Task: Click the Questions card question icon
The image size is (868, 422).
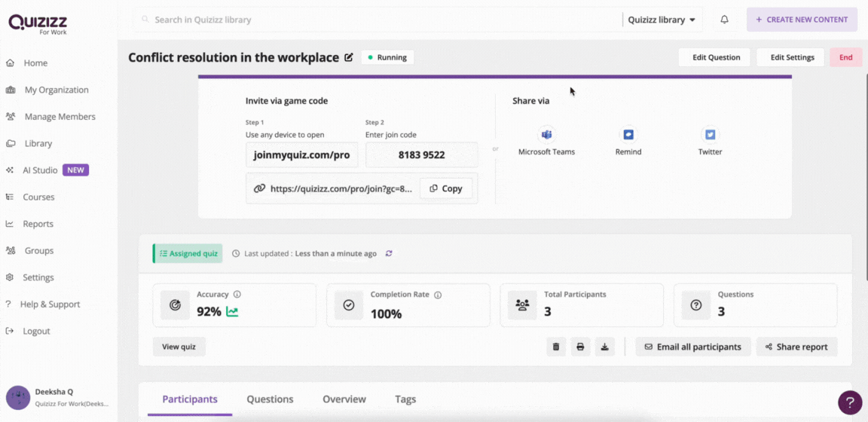Action: (696, 305)
